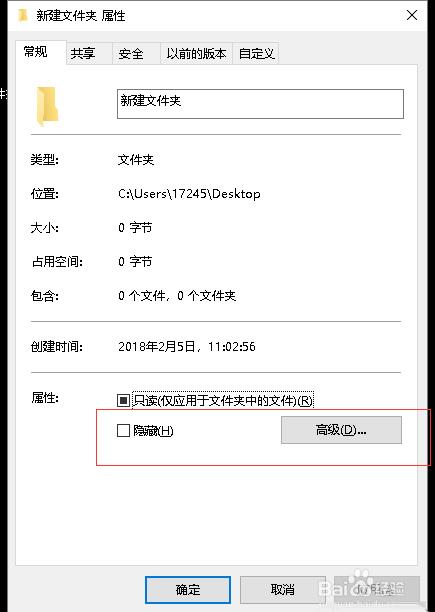Click the watermarked apply button beside 取消
Viewport: 435px width, 612px height.
376,589
